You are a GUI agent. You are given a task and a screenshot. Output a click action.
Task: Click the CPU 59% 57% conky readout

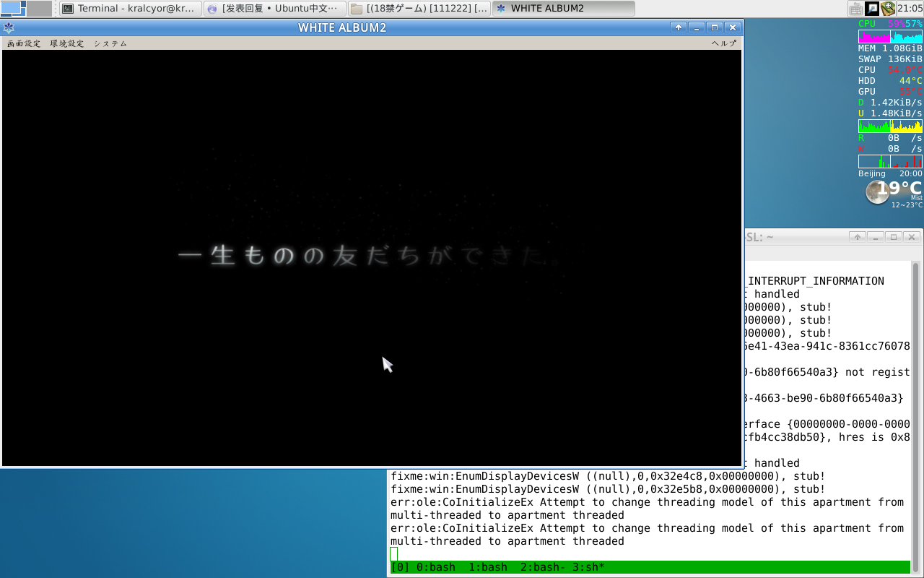click(890, 24)
